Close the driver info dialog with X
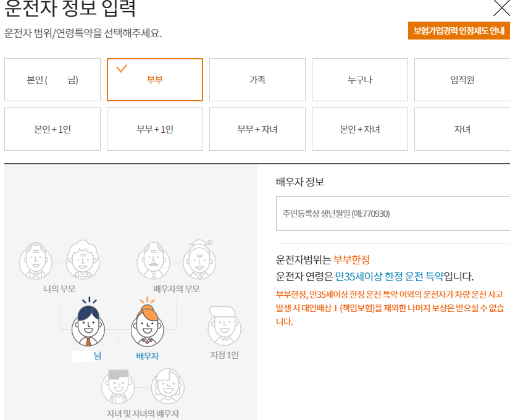The height and width of the screenshot is (420, 510). 501,8
